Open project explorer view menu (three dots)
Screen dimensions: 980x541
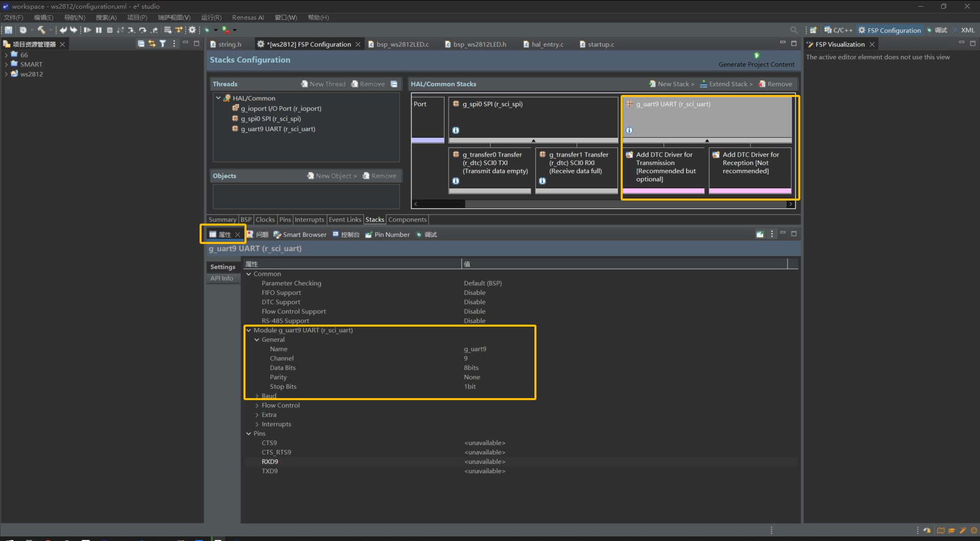[x=174, y=44]
